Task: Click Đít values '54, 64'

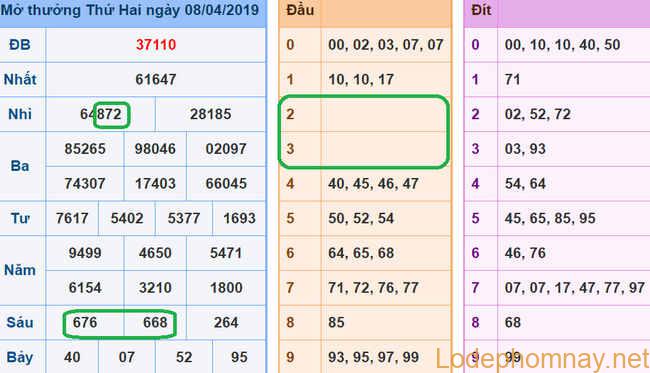Action: click(x=525, y=184)
